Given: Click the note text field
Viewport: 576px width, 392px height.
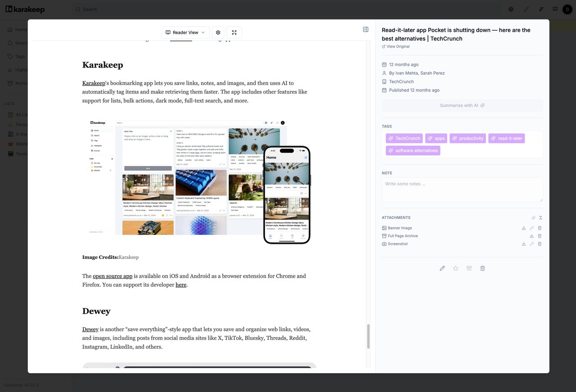Looking at the screenshot, I should [x=462, y=189].
